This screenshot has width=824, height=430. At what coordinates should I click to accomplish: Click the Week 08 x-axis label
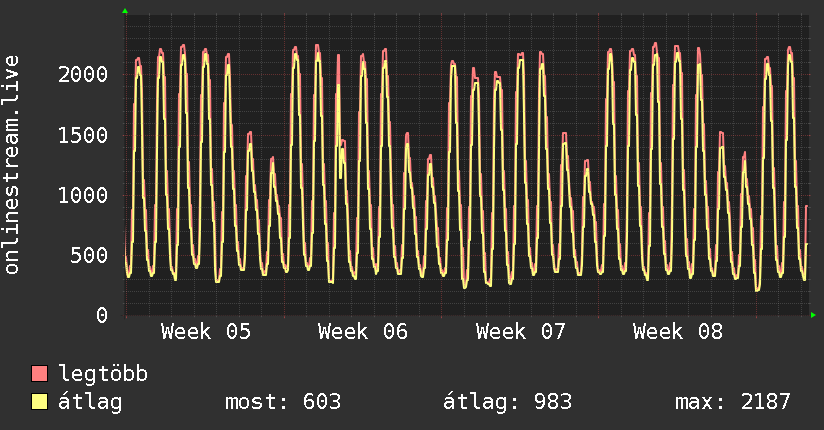tap(678, 332)
